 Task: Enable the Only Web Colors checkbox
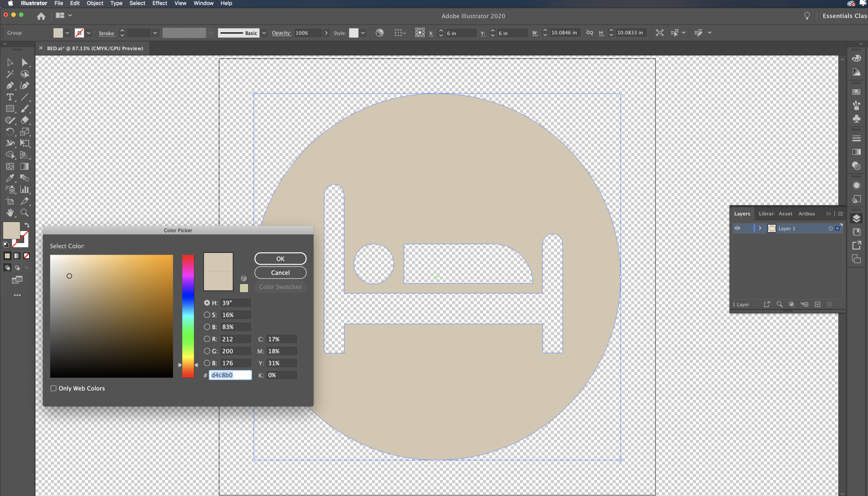pyautogui.click(x=53, y=388)
